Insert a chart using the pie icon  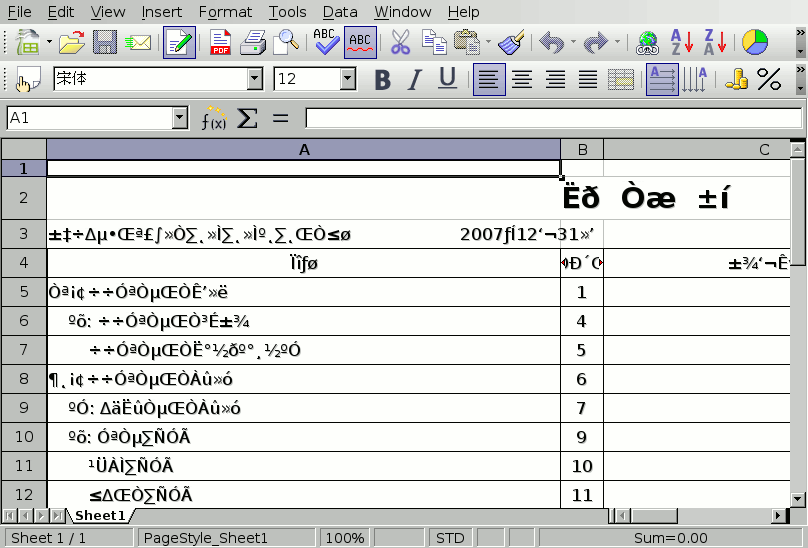tap(755, 43)
